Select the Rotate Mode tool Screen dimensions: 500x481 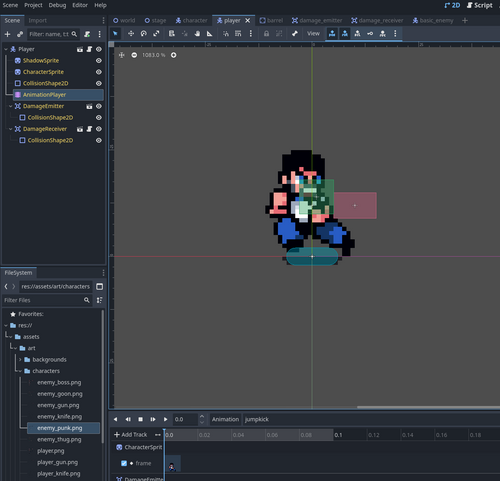[144, 34]
